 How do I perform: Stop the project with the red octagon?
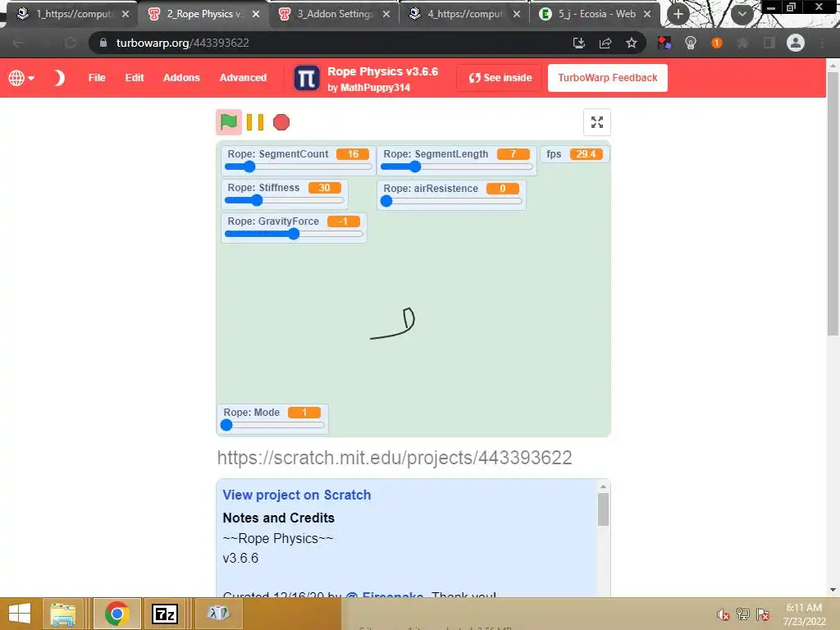(281, 122)
